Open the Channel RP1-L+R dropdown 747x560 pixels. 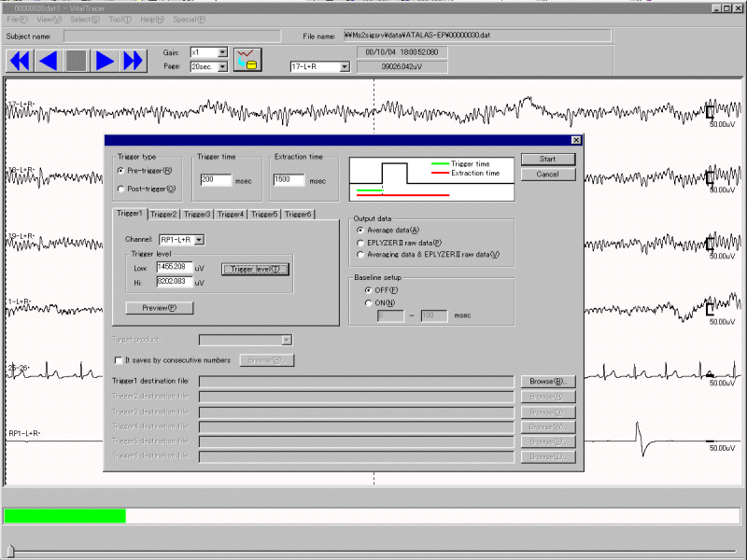click(199, 240)
